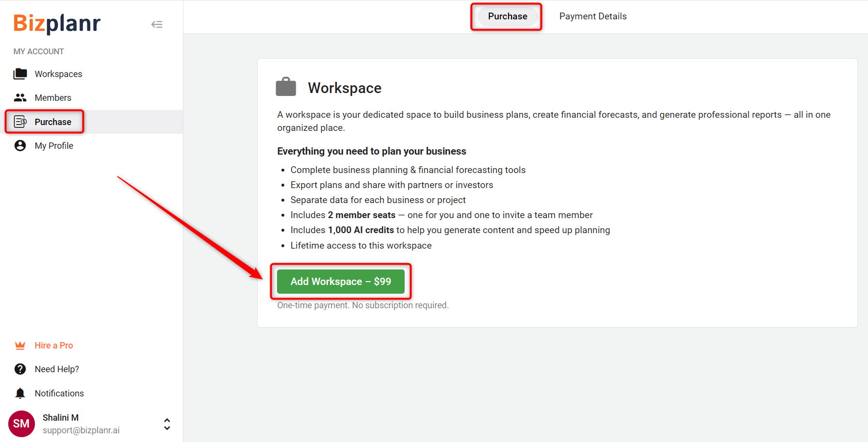Image resolution: width=868 pixels, height=442 pixels.
Task: Click the Bizplanr logo
Action: click(x=57, y=23)
